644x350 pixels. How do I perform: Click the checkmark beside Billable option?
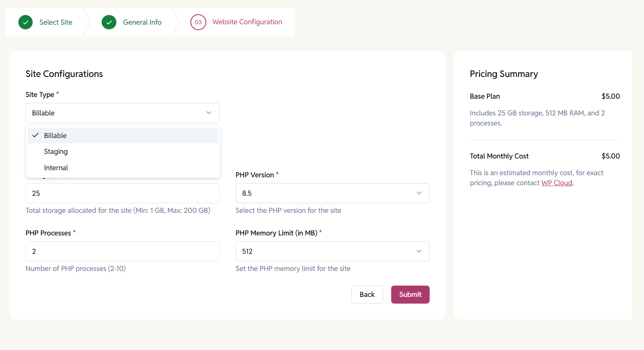tap(36, 135)
